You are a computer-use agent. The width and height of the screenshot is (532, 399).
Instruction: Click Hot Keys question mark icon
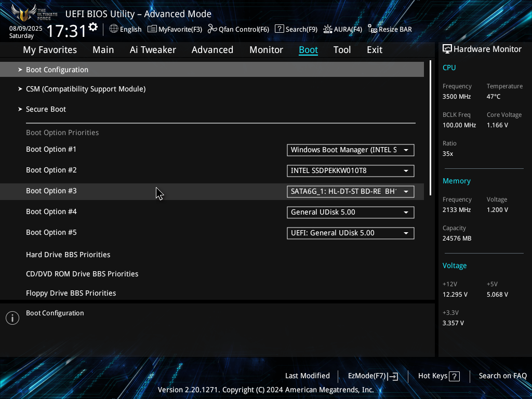pos(454,376)
